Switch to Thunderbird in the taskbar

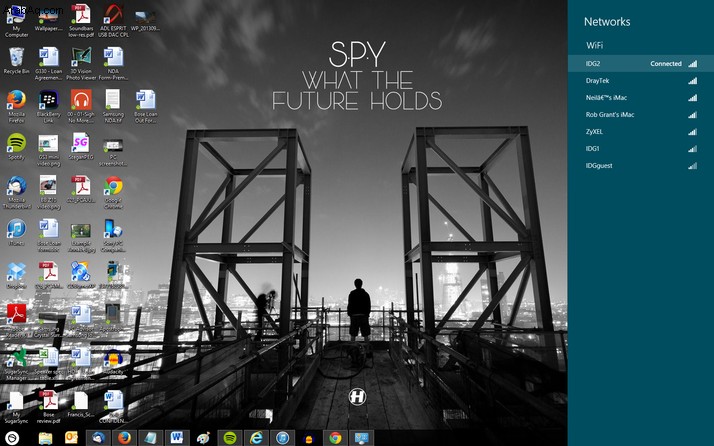point(98,438)
